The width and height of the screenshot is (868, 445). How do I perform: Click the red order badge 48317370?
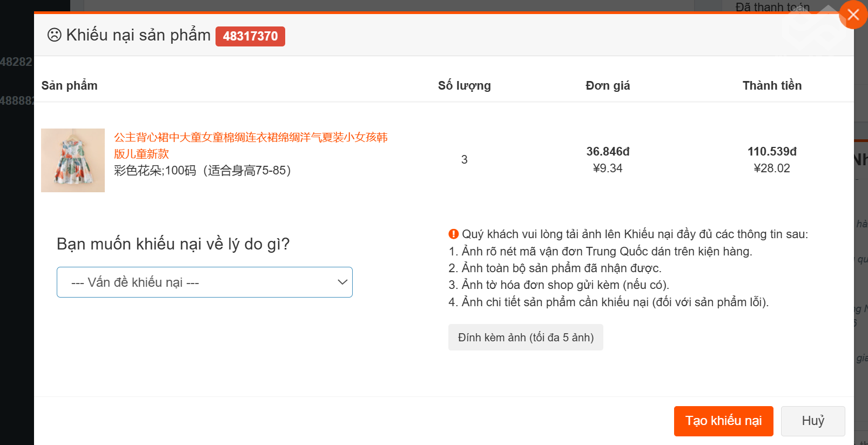pyautogui.click(x=250, y=36)
